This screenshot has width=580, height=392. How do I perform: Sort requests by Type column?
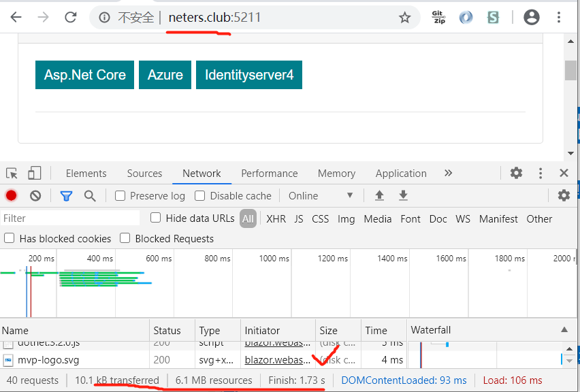click(x=218, y=330)
